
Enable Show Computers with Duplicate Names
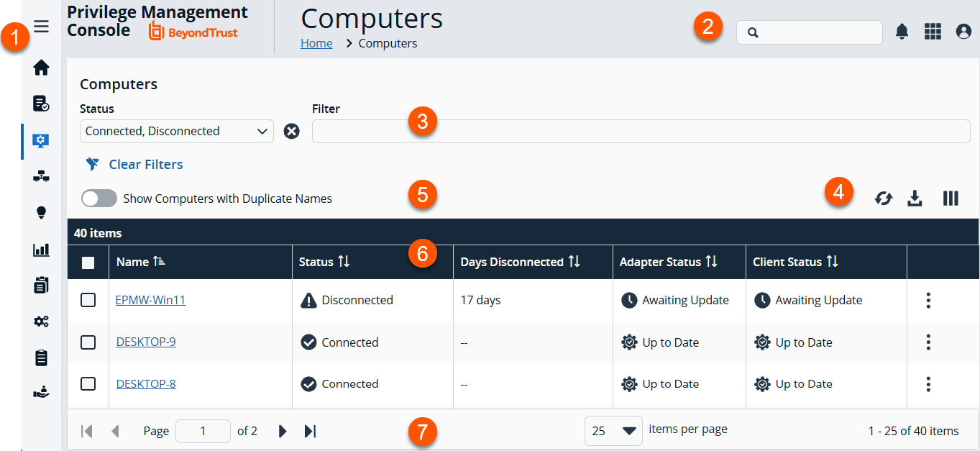[99, 198]
